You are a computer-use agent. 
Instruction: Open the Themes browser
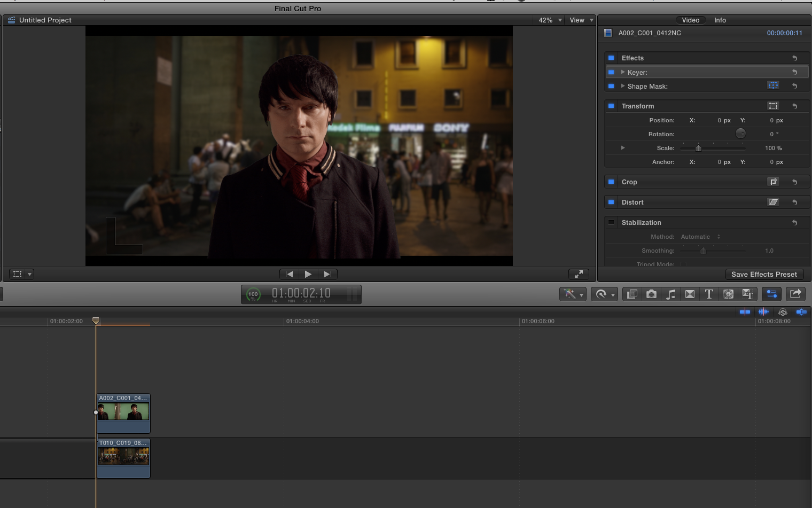point(747,294)
